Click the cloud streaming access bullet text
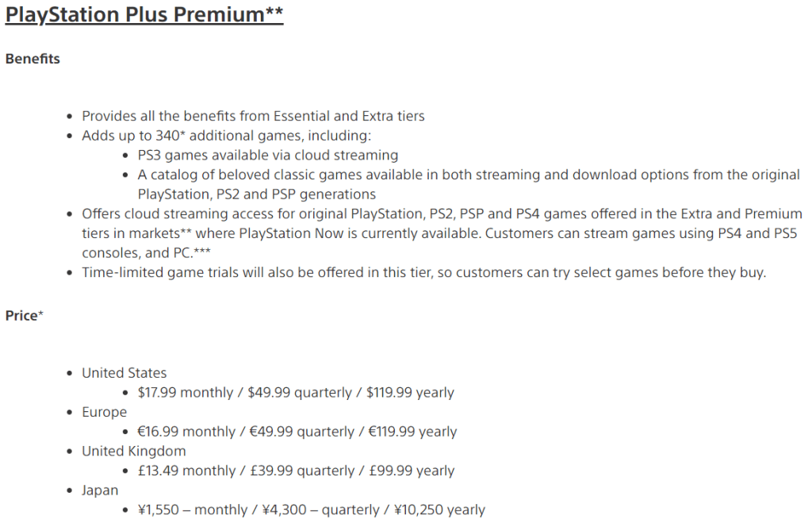The image size is (812, 527). tap(442, 213)
